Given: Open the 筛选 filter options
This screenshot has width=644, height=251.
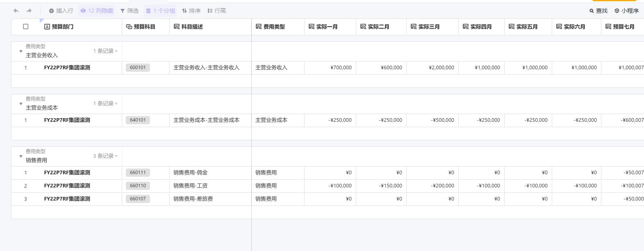Looking at the screenshot, I should 130,11.
